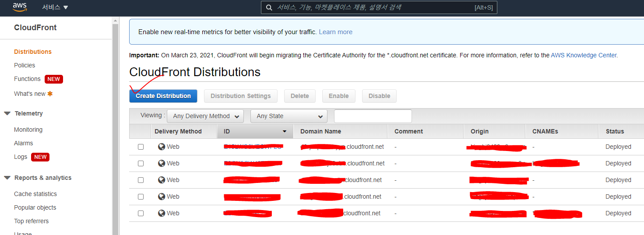Select the fifth distribution row checkbox
The image size is (644, 235).
pyautogui.click(x=141, y=213)
